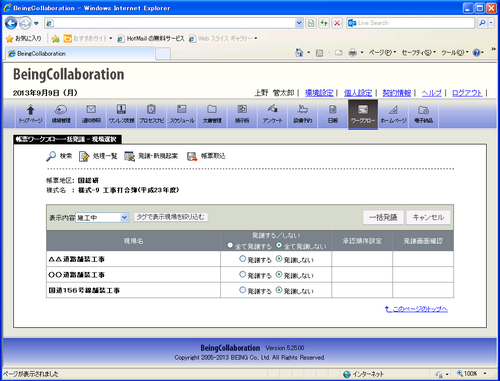Select 発議しない for ○○道路舗装工事

pos(279,274)
